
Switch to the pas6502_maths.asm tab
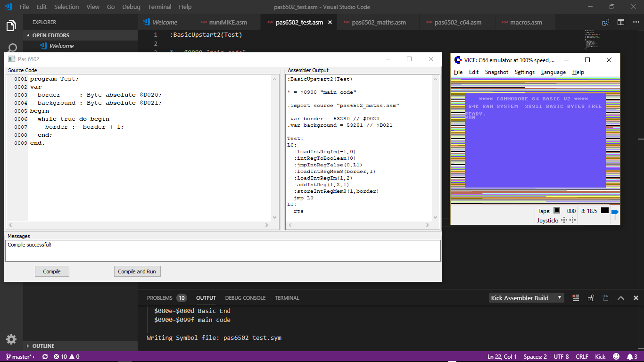[379, 22]
